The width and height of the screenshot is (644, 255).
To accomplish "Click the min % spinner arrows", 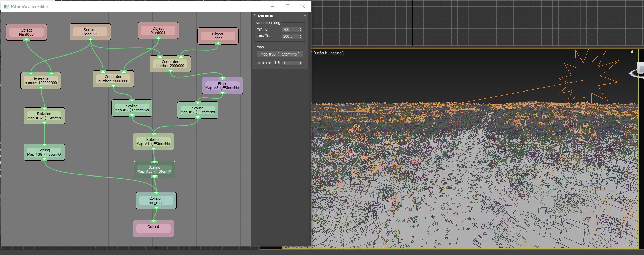I will (301, 29).
